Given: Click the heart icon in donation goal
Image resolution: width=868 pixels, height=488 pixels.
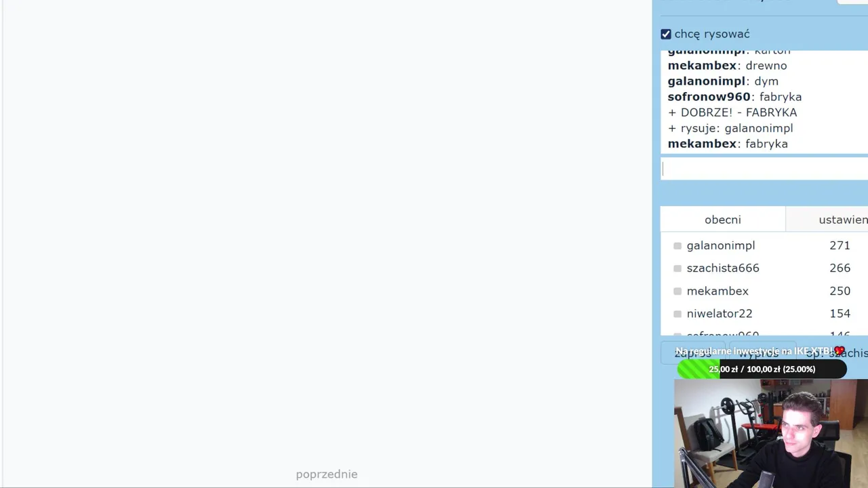Looking at the screenshot, I should [840, 351].
